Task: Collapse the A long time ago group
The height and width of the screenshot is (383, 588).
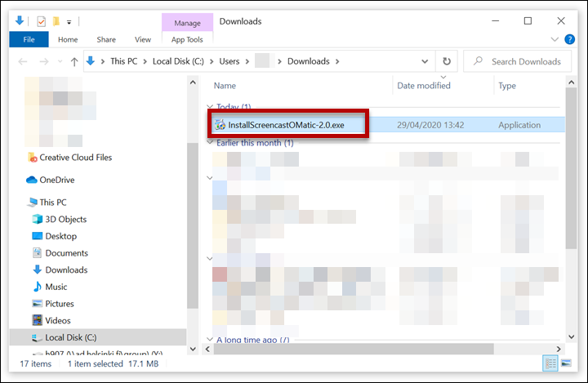Action: (x=210, y=339)
